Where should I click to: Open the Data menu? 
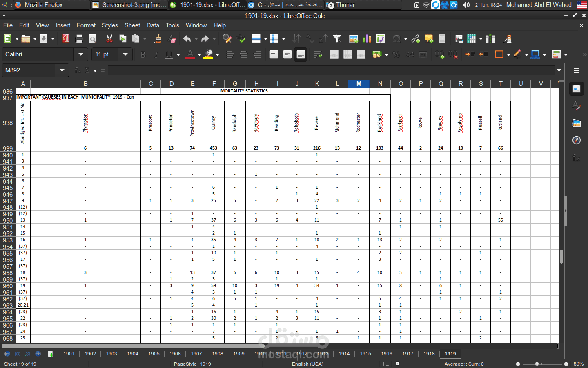(x=153, y=25)
